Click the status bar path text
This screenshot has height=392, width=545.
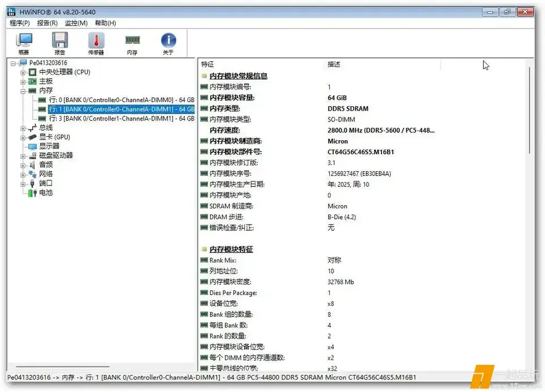[x=211, y=377]
